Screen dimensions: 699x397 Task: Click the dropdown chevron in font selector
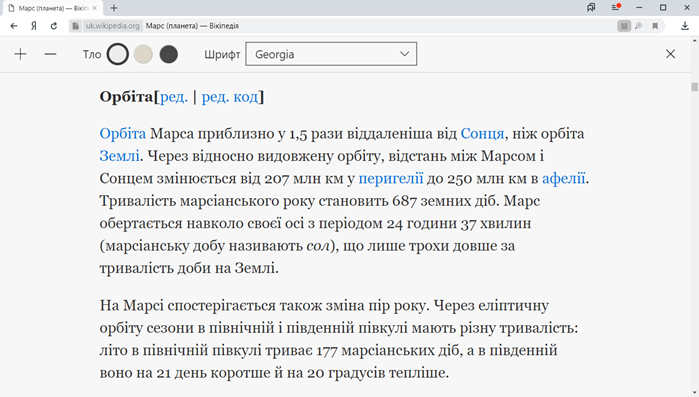pyautogui.click(x=404, y=54)
